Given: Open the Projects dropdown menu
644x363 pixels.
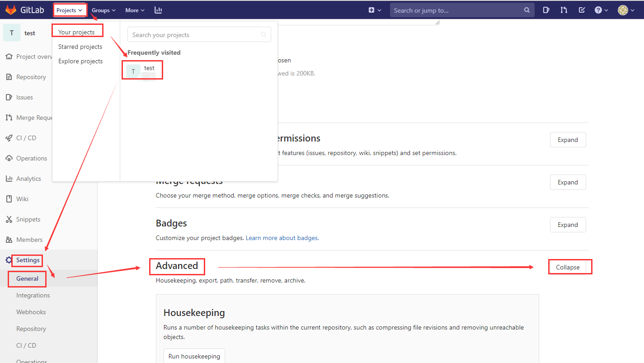Looking at the screenshot, I should (69, 10).
